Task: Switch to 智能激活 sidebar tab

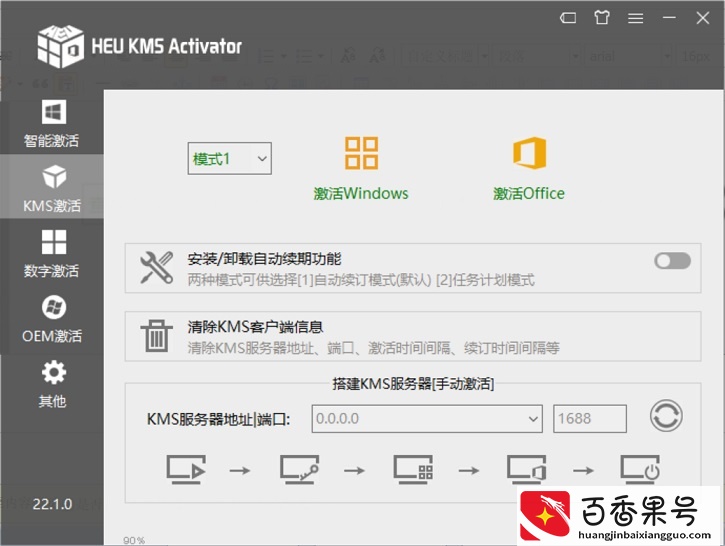Action: tap(52, 123)
